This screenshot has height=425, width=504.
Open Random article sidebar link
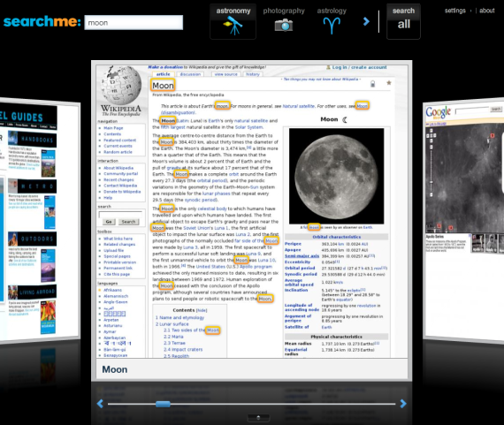118,152
